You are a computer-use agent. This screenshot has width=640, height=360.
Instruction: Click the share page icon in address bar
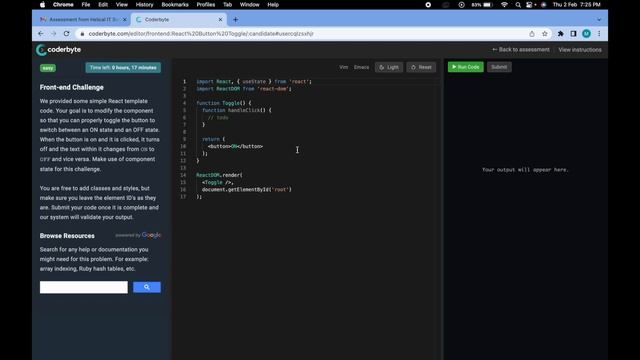click(532, 34)
